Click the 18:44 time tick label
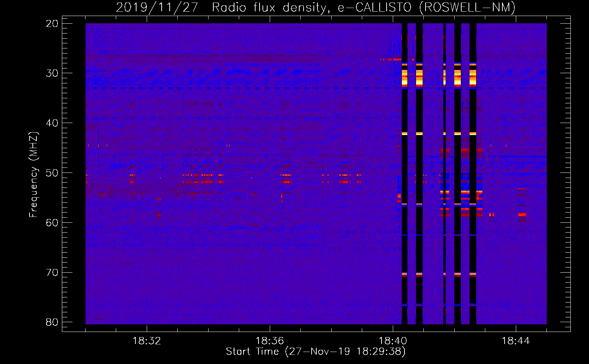Screen dimensions: 589x364 pos(516,341)
